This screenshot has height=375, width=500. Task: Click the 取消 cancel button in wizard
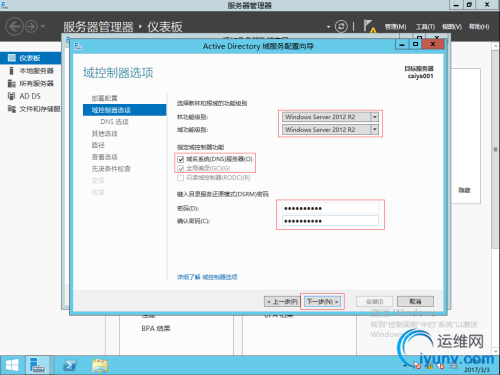415,302
